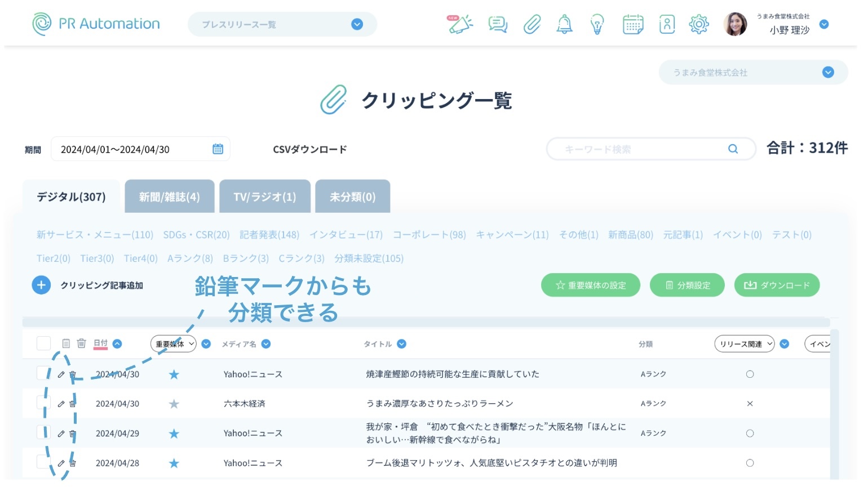Click the megaphone NEW announcements icon
This screenshot has height=491, width=868.
coord(460,24)
